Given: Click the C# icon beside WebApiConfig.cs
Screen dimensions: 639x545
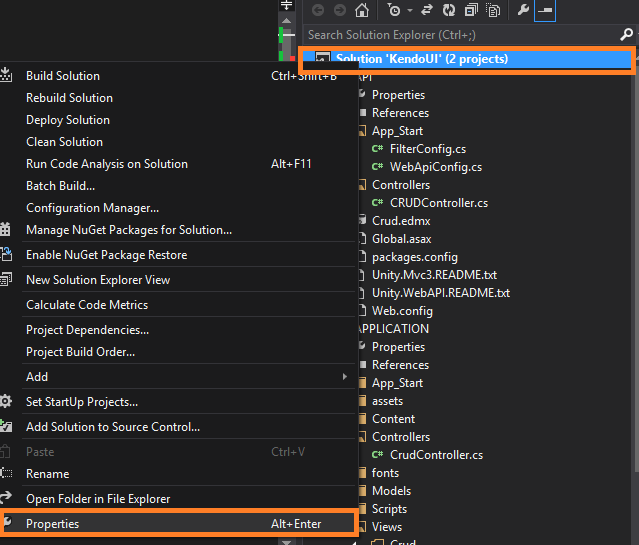Looking at the screenshot, I should (x=377, y=167).
